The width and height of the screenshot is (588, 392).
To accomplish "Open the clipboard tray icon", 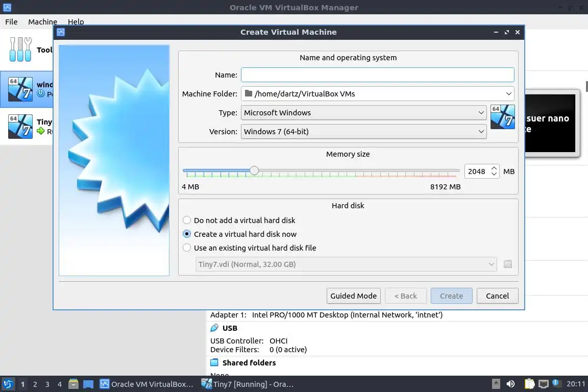I will 529,384.
